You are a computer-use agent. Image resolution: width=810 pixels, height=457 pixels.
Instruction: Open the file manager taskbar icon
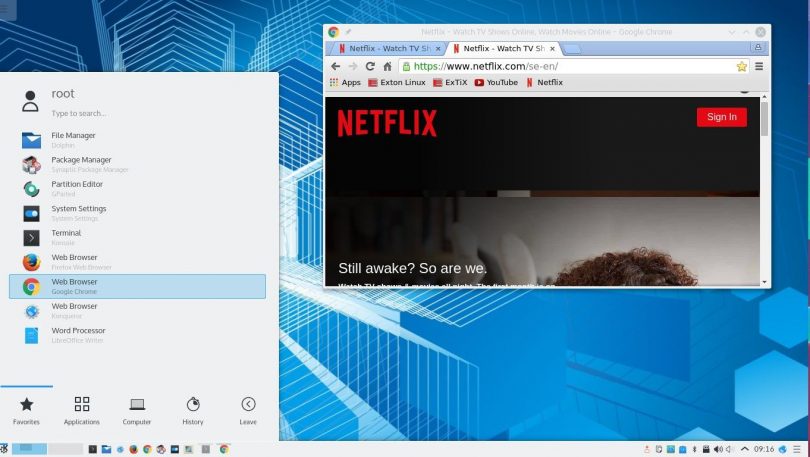(x=106, y=449)
